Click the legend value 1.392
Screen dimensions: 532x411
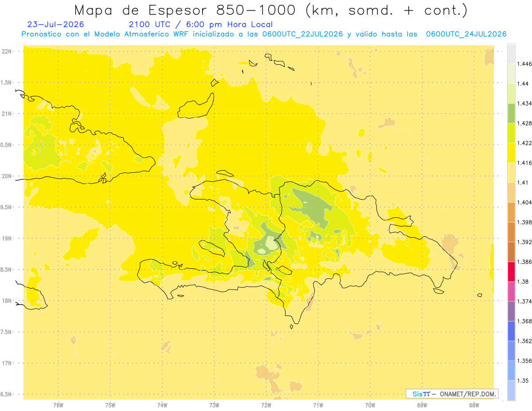click(x=524, y=242)
